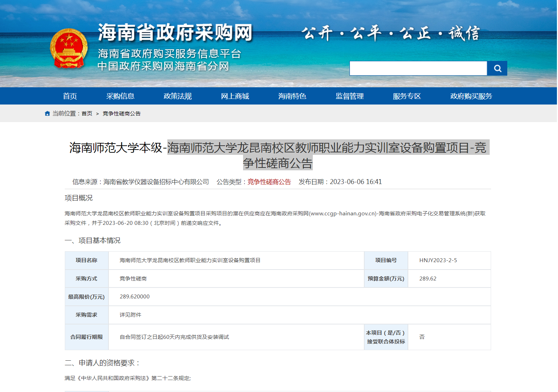Click the 采购需求 header cell
The image size is (558, 392).
(87, 315)
